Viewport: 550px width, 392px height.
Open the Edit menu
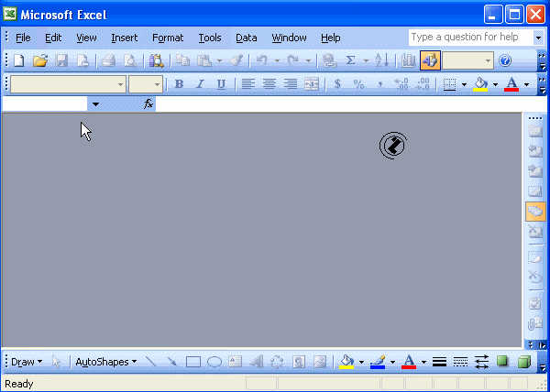coord(53,38)
